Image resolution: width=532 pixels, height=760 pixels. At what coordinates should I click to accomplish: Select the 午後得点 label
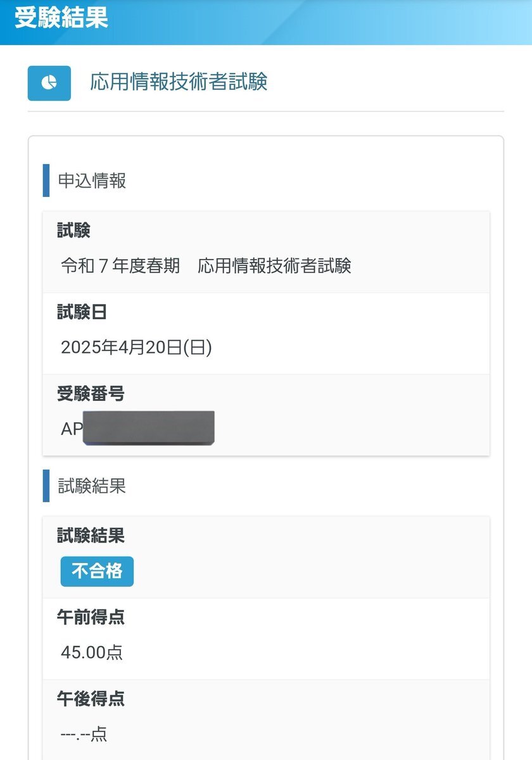point(91,699)
